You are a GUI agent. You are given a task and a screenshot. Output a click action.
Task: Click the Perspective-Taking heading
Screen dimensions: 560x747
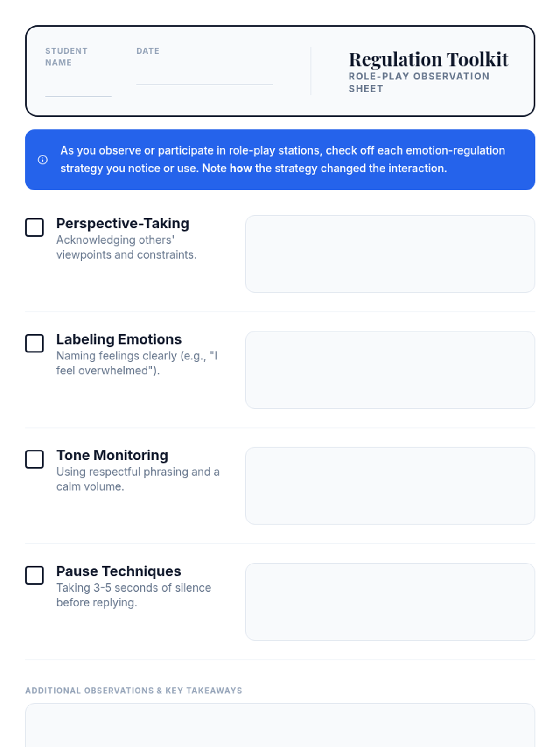point(123,224)
